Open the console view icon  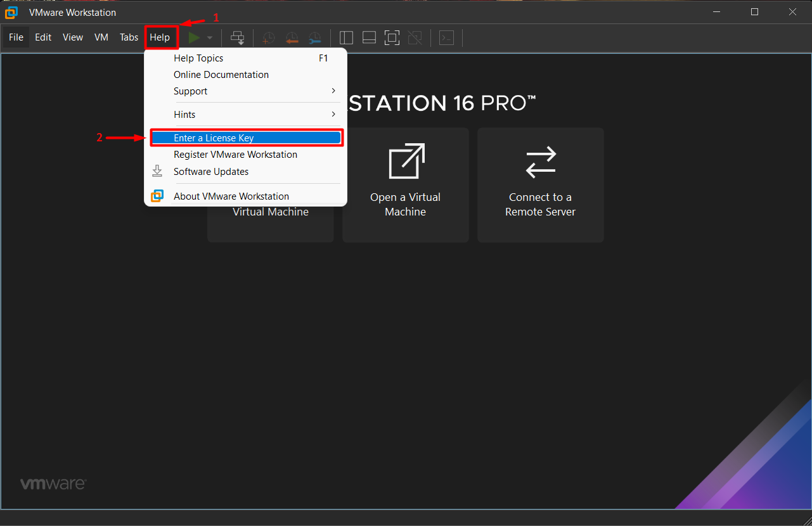click(x=447, y=38)
